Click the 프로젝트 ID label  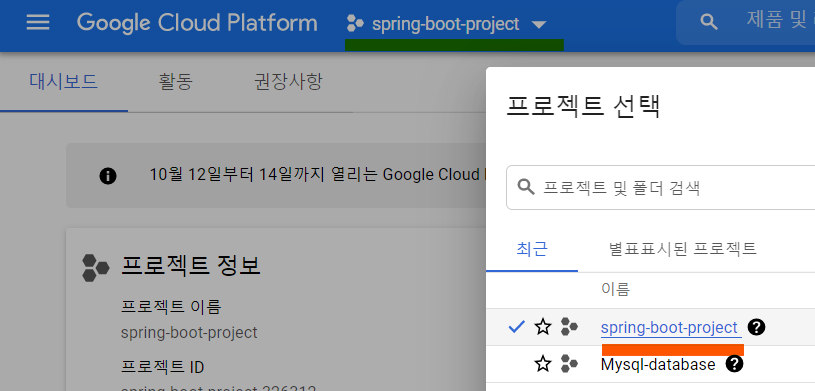[x=162, y=367]
